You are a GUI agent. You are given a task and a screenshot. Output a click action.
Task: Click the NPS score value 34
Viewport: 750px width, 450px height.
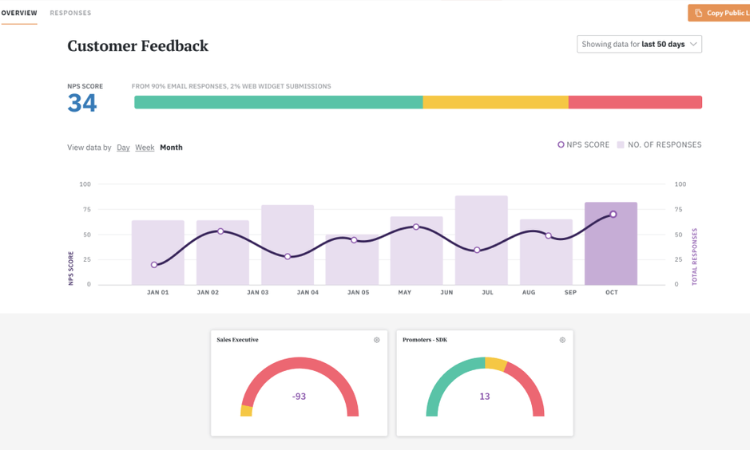pyautogui.click(x=82, y=103)
